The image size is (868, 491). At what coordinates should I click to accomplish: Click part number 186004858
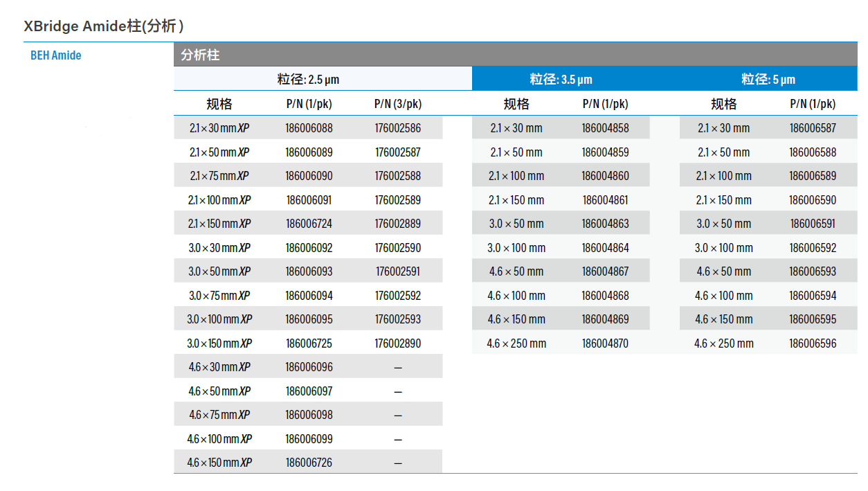point(606,128)
